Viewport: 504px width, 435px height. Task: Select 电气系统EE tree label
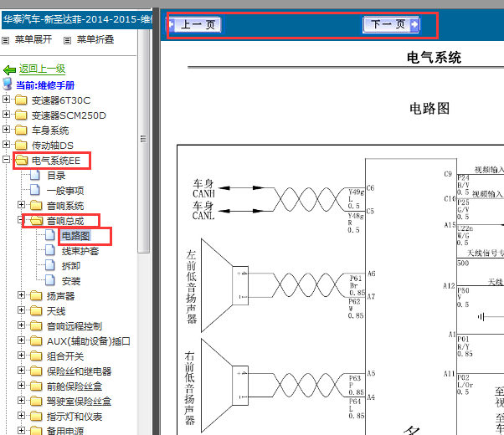pyautogui.click(x=56, y=161)
